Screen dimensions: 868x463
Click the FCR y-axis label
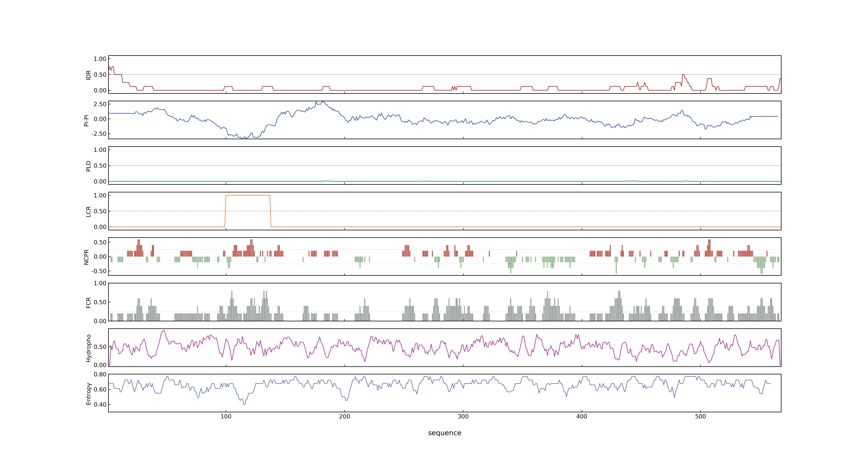89,303
